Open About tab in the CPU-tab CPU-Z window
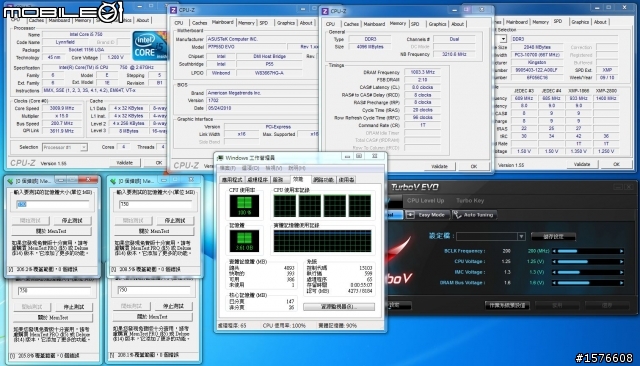Viewport: 640px width, 366px height. (x=142, y=20)
